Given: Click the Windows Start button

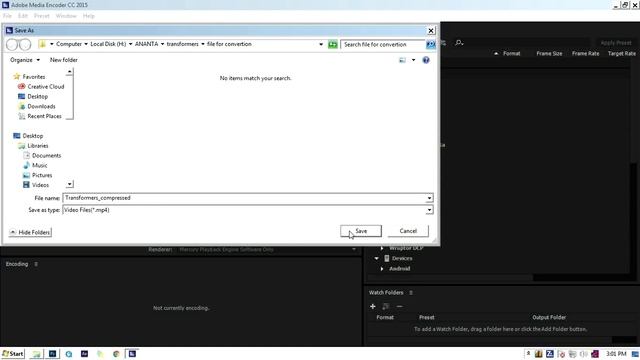Looking at the screenshot, I should click(13, 353).
